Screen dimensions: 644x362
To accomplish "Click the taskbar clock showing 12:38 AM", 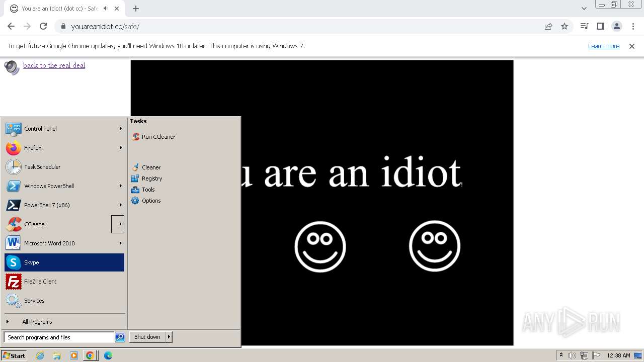I will point(618,355).
